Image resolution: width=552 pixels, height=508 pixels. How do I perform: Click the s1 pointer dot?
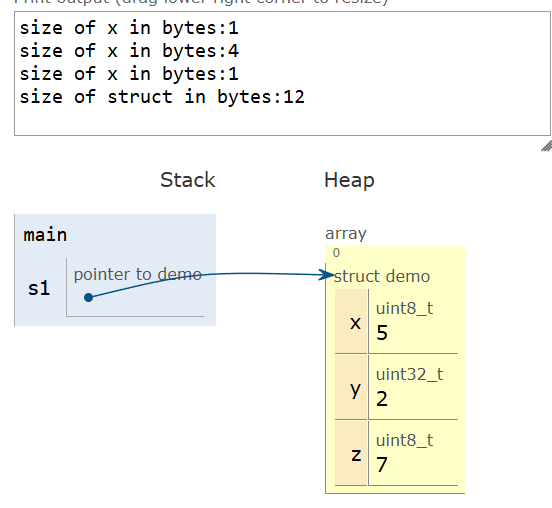tap(88, 298)
